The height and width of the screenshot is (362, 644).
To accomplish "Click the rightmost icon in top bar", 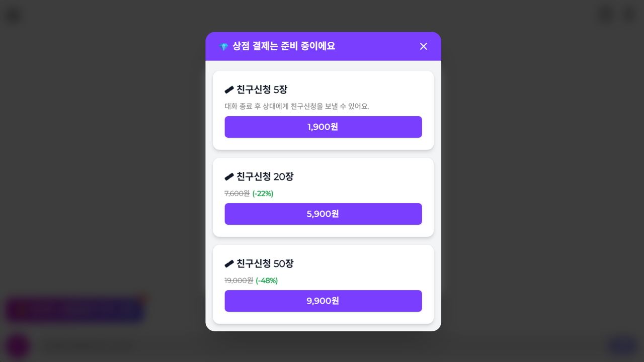I will click(x=629, y=15).
